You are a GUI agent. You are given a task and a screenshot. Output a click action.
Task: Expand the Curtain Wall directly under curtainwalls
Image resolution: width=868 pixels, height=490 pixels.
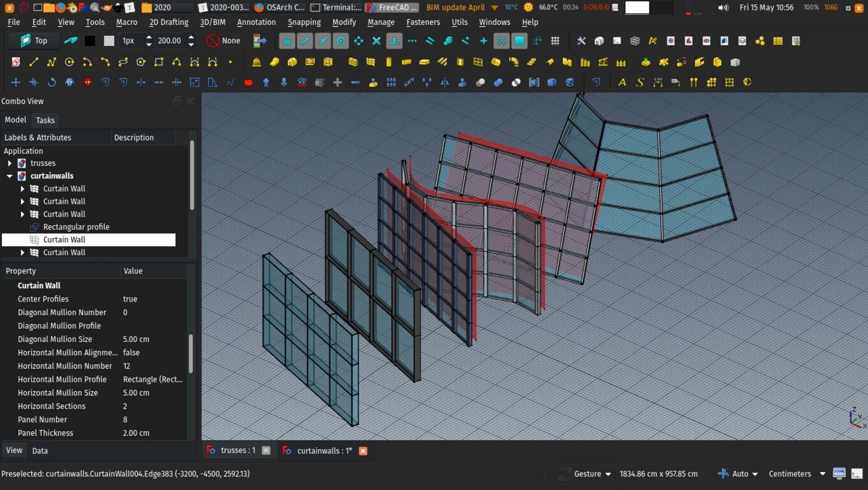point(22,188)
